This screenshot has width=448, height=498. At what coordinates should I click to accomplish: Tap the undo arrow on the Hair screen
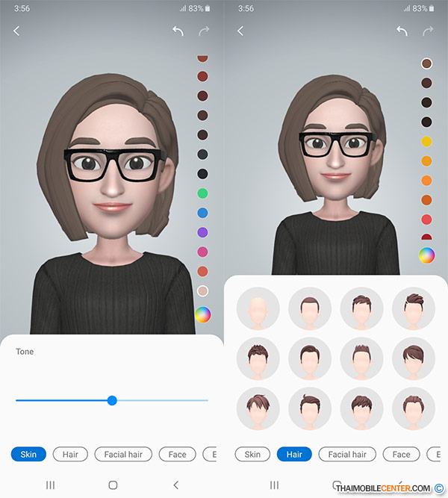[402, 31]
